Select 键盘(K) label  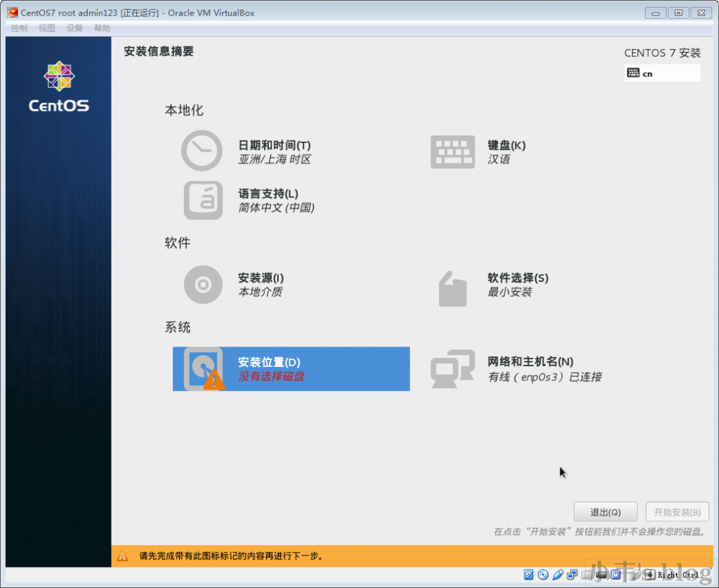506,145
